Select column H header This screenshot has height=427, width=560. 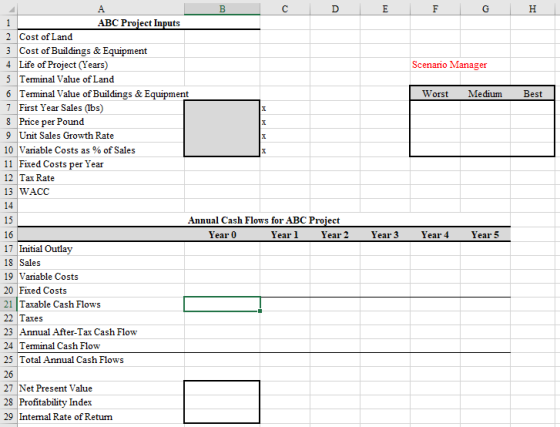532,9
